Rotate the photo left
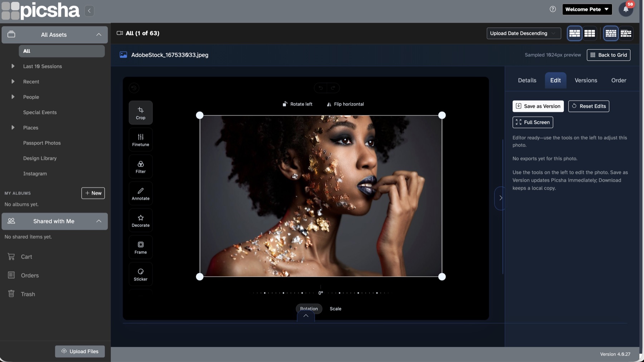 tap(297, 104)
